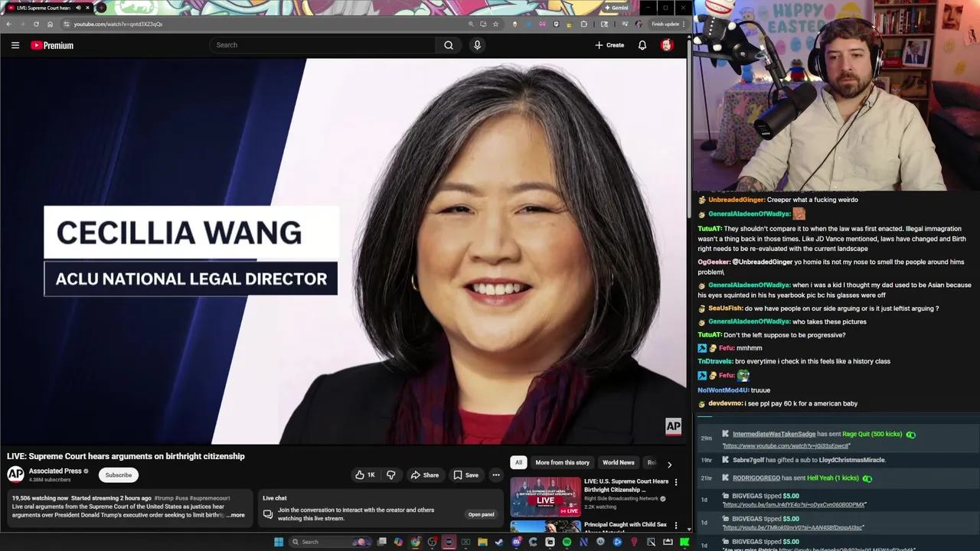This screenshot has height=551, width=980.
Task: Open options for the Right Side Broadcasting video
Action: coord(676,482)
